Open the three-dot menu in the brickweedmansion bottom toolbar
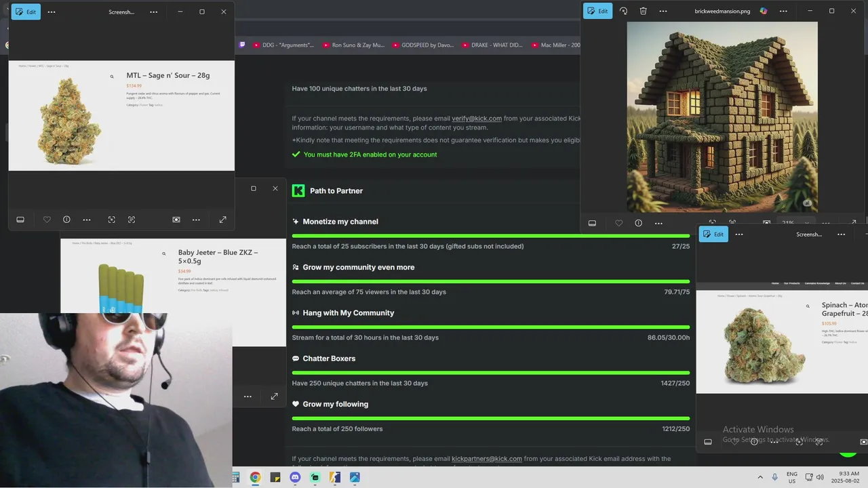This screenshot has width=868, height=488. 658,223
